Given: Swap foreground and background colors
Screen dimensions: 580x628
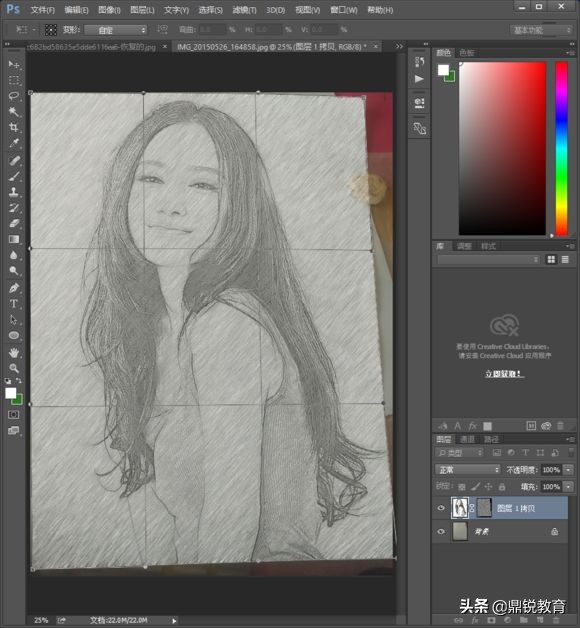Looking at the screenshot, I should pos(18,380).
